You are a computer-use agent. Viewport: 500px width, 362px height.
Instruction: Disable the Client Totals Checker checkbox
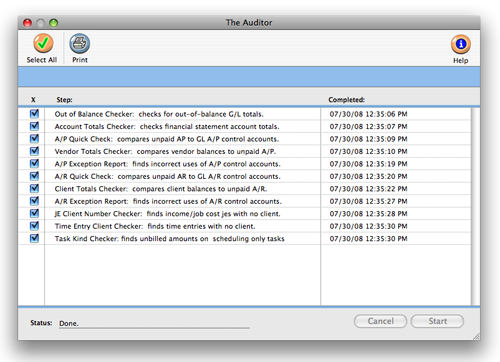pyautogui.click(x=34, y=188)
